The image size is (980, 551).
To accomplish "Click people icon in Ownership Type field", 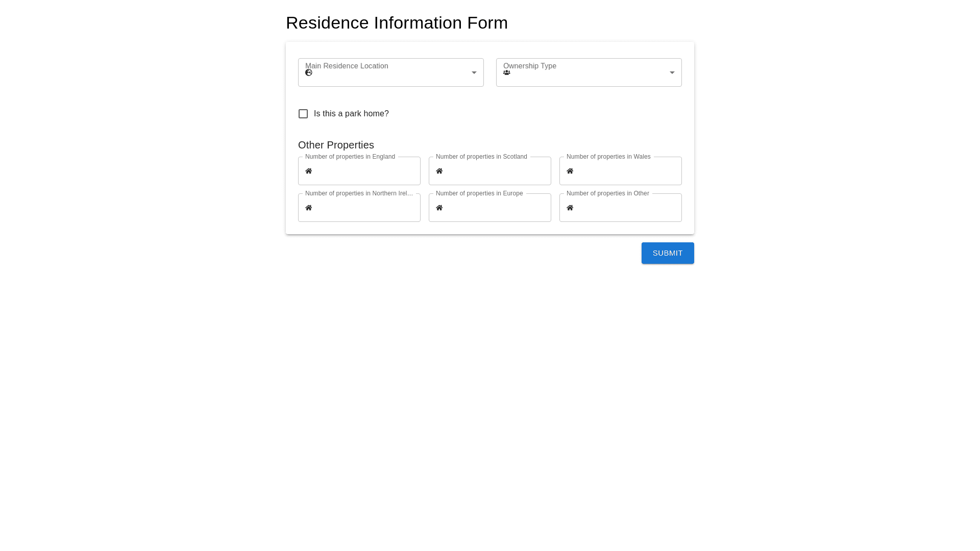I will (x=507, y=72).
